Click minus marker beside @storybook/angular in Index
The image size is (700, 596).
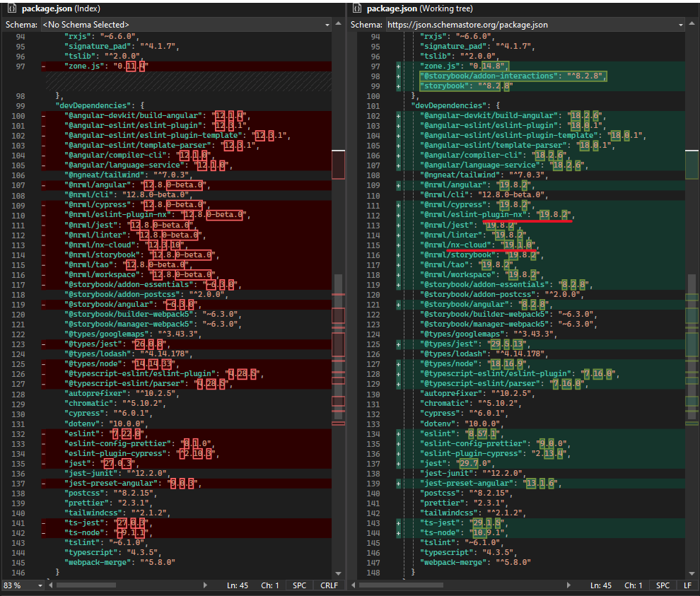pos(44,305)
